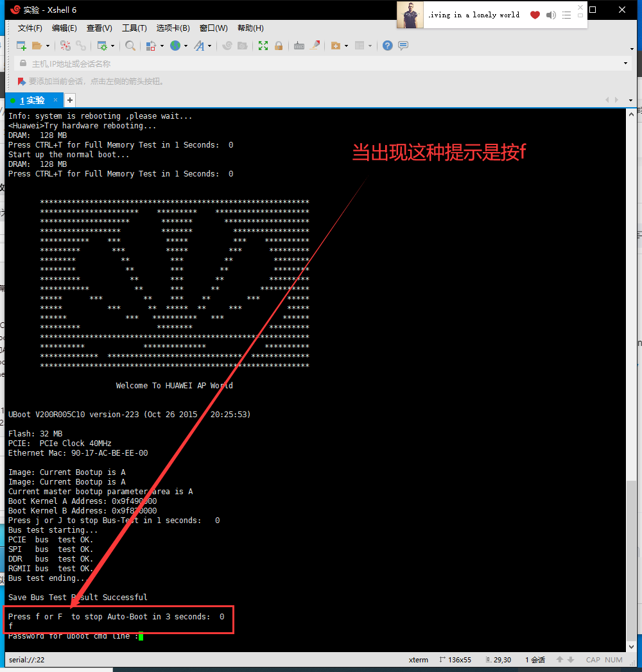Click the globe encoding icon
The height and width of the screenshot is (672, 642).
[175, 46]
